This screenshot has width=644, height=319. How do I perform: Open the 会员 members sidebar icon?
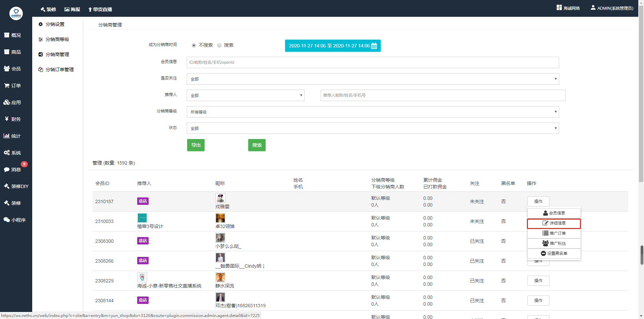pos(7,69)
